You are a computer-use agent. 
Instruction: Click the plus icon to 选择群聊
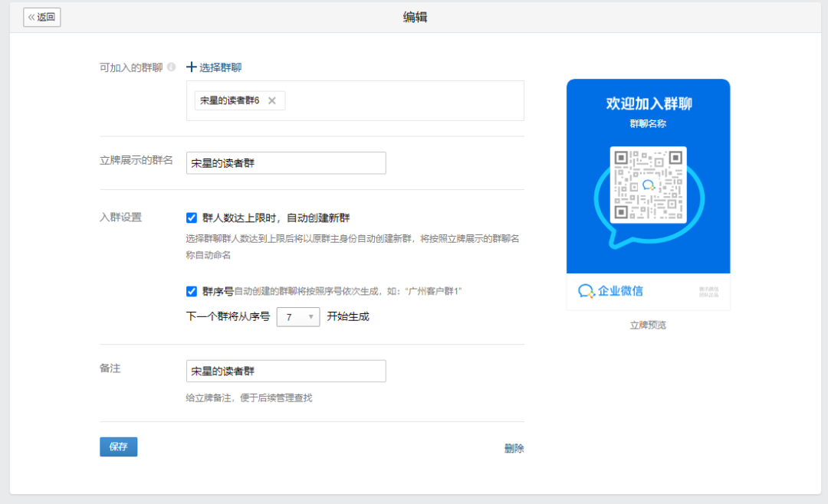pos(192,67)
